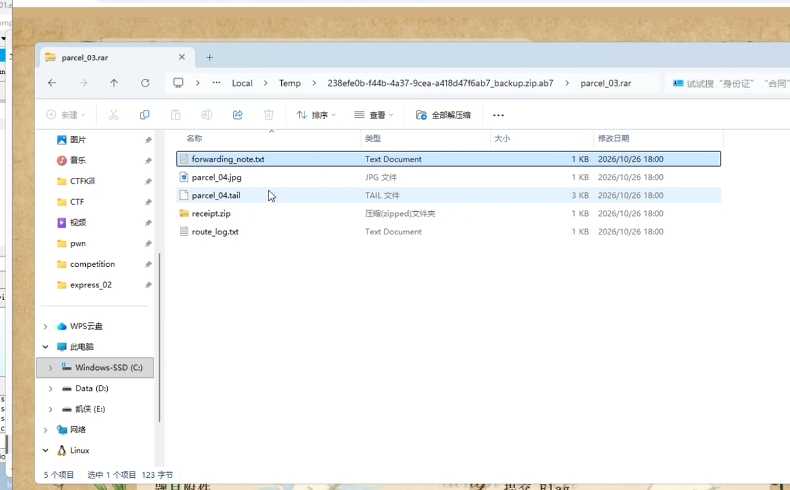Click the forwarding_note.txt file icon

tap(184, 159)
